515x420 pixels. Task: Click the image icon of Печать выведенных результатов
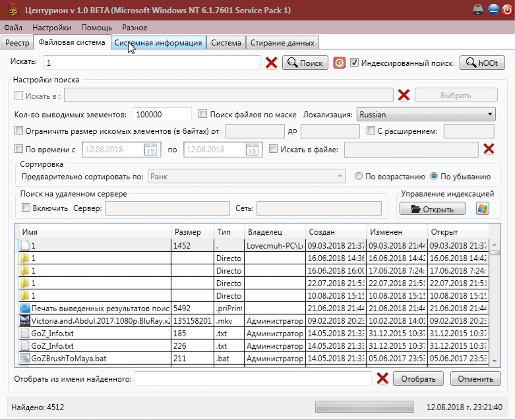(x=24, y=308)
